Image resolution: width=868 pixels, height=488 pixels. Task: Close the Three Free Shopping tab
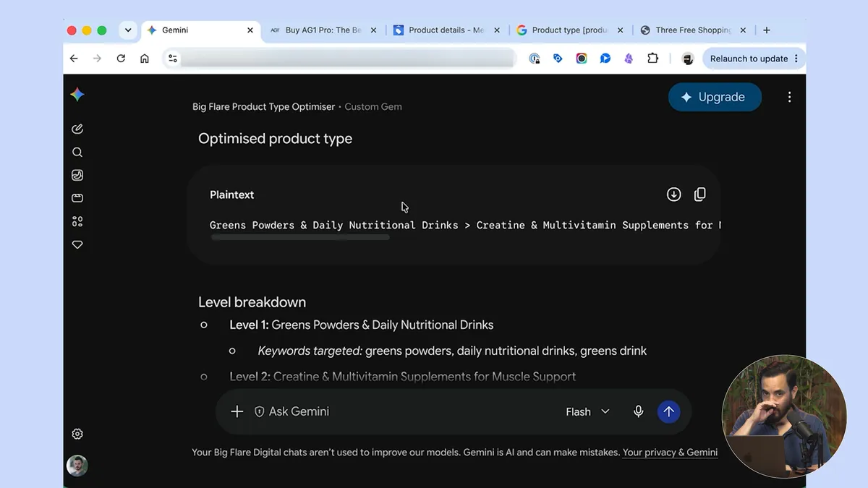(x=743, y=30)
